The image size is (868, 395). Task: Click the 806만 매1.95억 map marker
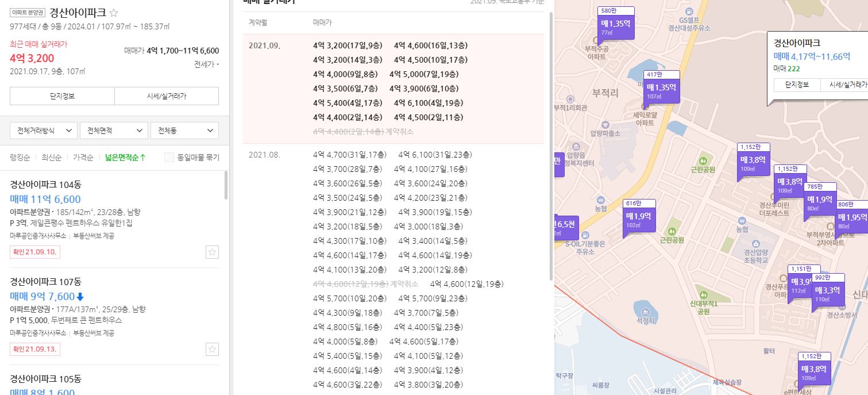click(851, 216)
